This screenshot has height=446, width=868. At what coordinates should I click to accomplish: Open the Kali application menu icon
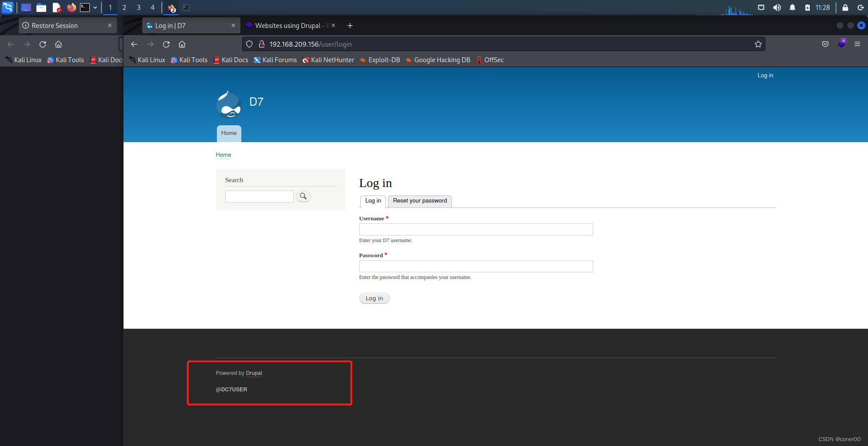pos(8,7)
